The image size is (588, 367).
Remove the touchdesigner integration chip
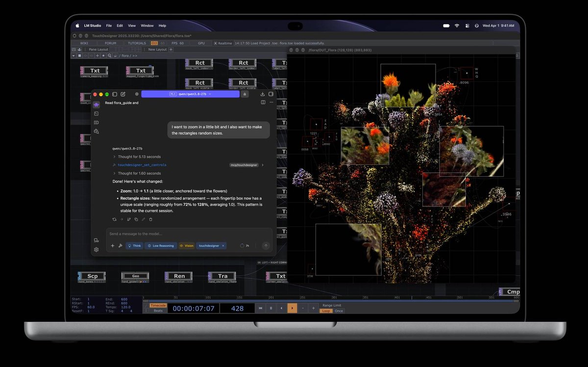(x=223, y=246)
